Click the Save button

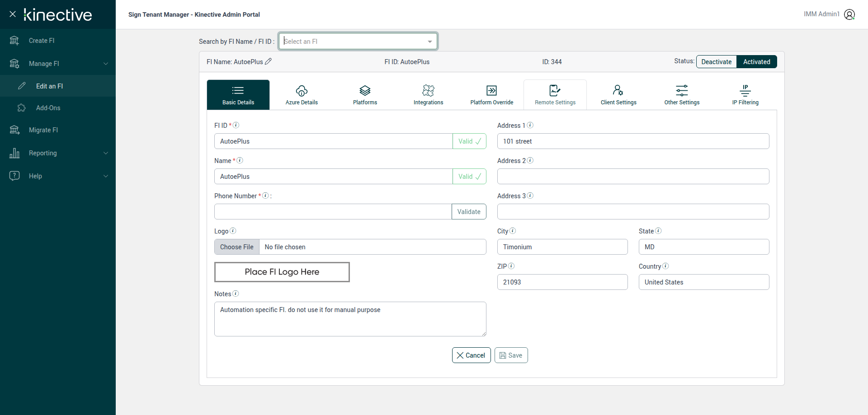tap(511, 355)
